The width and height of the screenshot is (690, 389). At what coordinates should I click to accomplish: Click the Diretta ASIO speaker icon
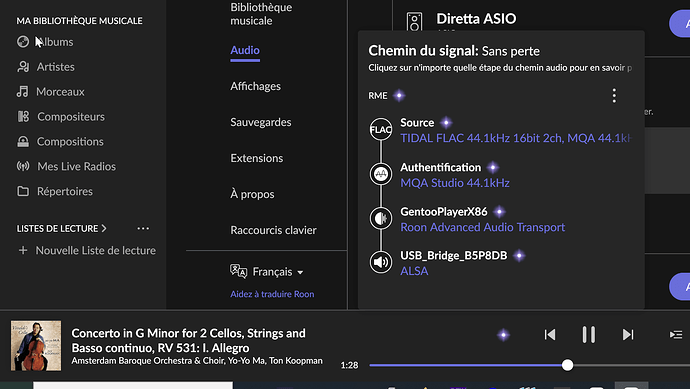[x=414, y=22]
